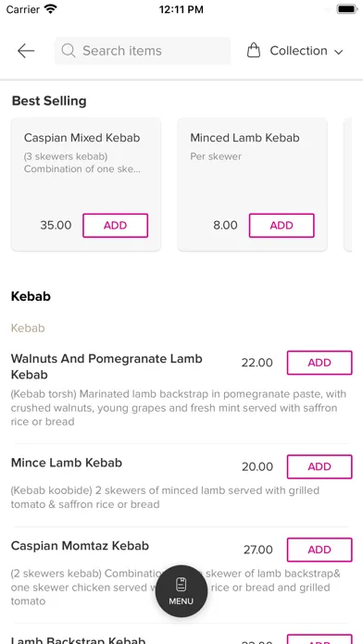Image resolution: width=363 pixels, height=644 pixels.
Task: Add Caspian Mixed Kebab to order
Action: (x=115, y=226)
